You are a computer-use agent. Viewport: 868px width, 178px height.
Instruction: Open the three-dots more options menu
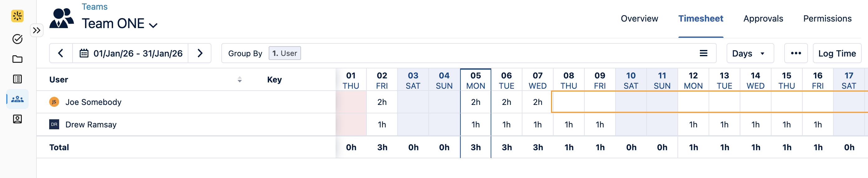pos(795,53)
